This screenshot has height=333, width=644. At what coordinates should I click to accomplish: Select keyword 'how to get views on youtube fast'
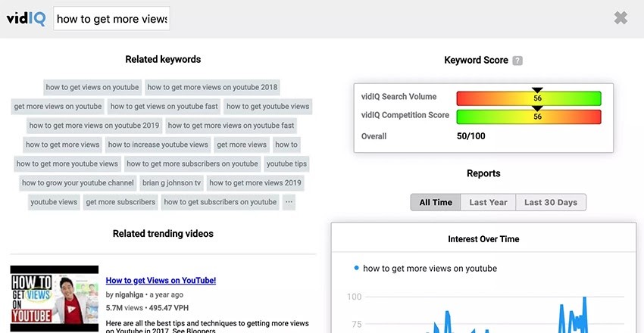point(164,107)
